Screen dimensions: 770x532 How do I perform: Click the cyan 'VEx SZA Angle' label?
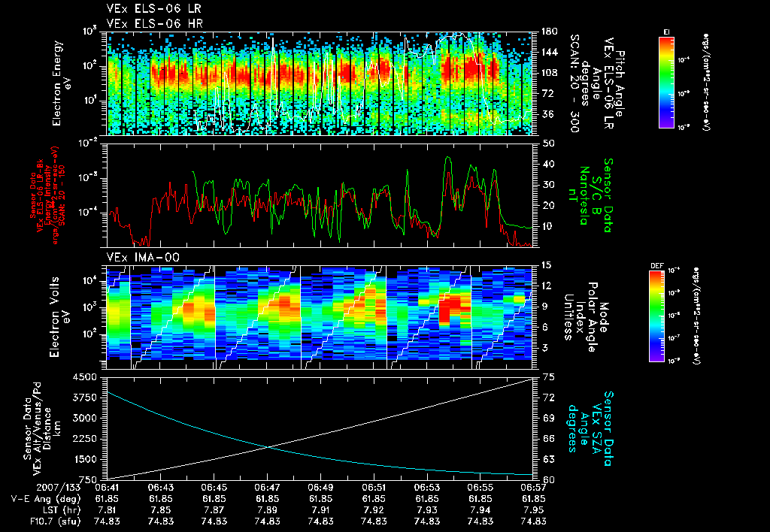pos(590,428)
